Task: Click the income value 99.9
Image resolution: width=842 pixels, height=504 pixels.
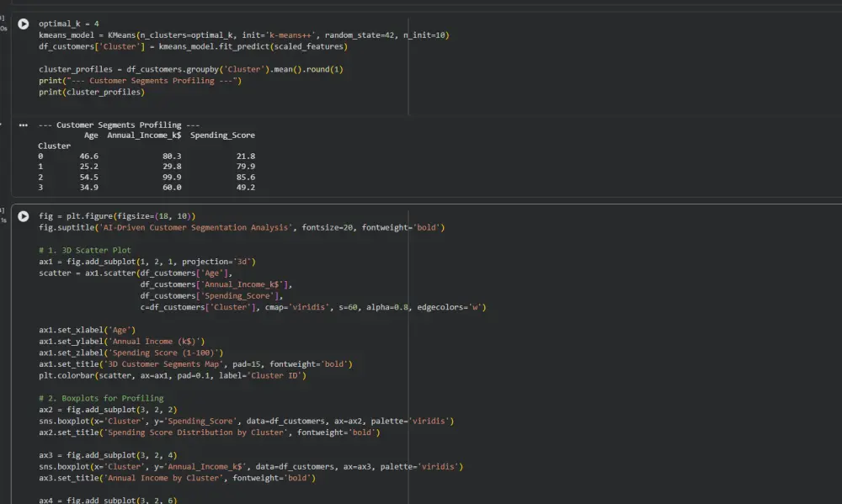Action: tap(172, 178)
